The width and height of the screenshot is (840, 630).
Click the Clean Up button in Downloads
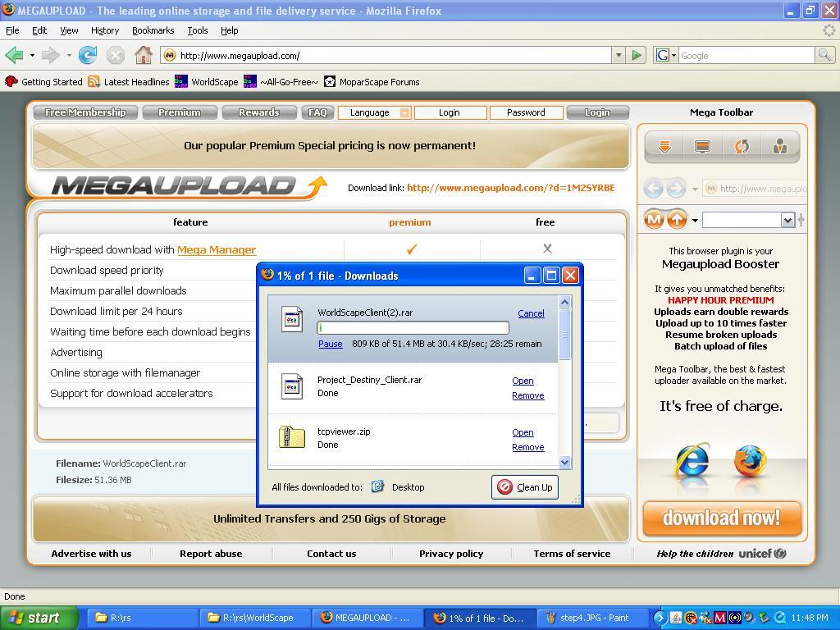tap(524, 487)
